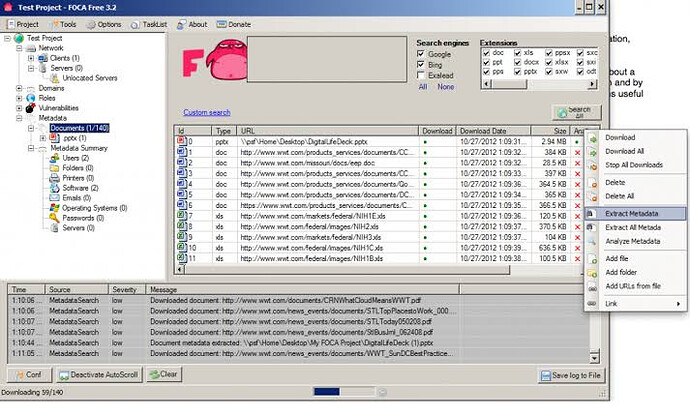The height and width of the screenshot is (416, 690).
Task: Select the Printers node icon
Action: [56, 177]
